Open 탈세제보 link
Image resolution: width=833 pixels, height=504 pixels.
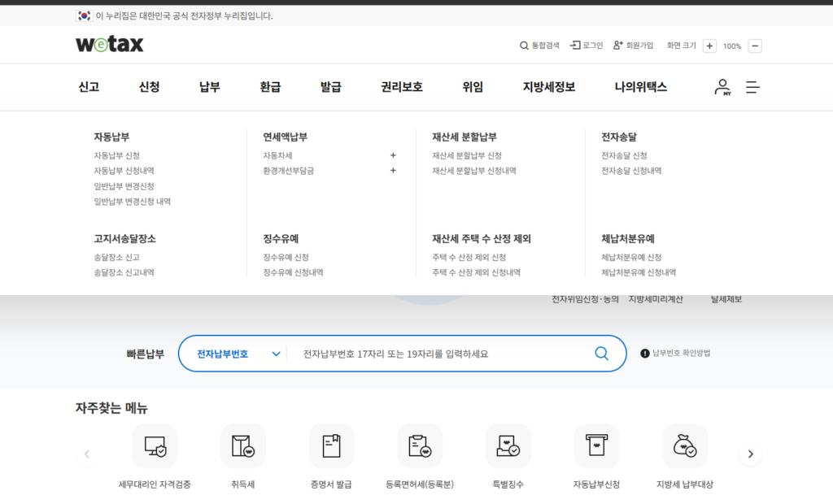[x=726, y=299]
